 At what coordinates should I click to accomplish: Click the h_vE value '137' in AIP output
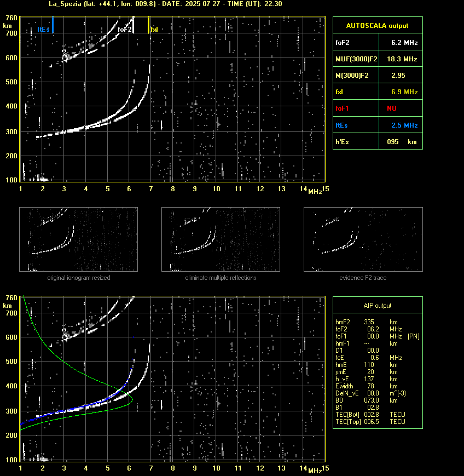click(x=369, y=379)
